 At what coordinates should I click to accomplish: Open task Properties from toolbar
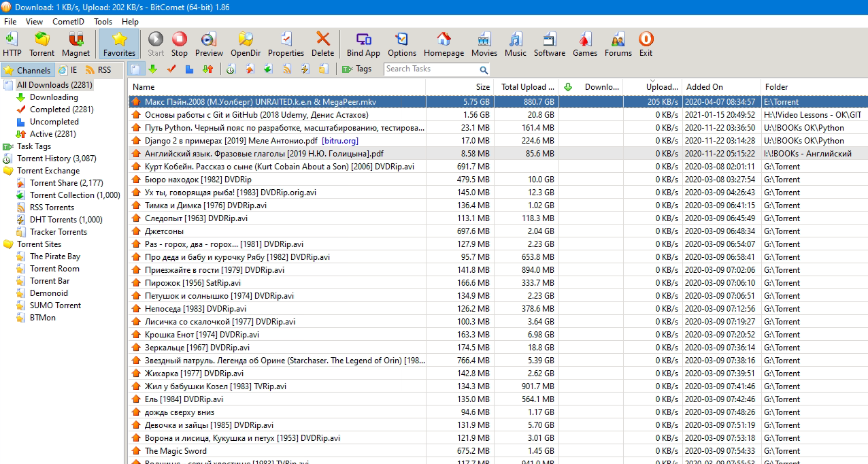point(286,44)
